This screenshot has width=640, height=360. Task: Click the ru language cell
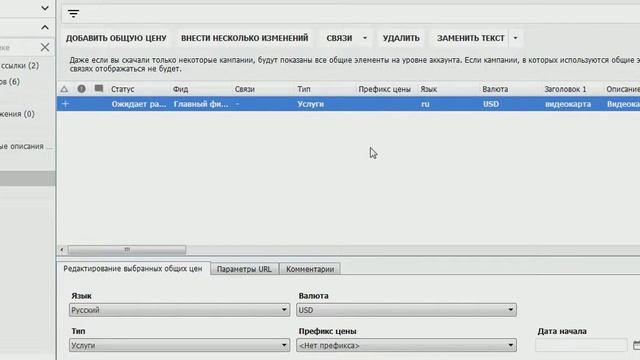coord(425,104)
